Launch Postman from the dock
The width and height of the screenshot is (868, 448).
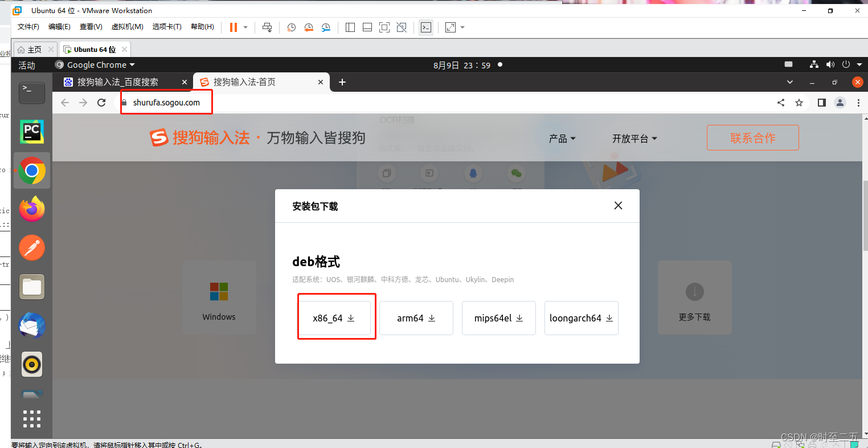point(32,248)
